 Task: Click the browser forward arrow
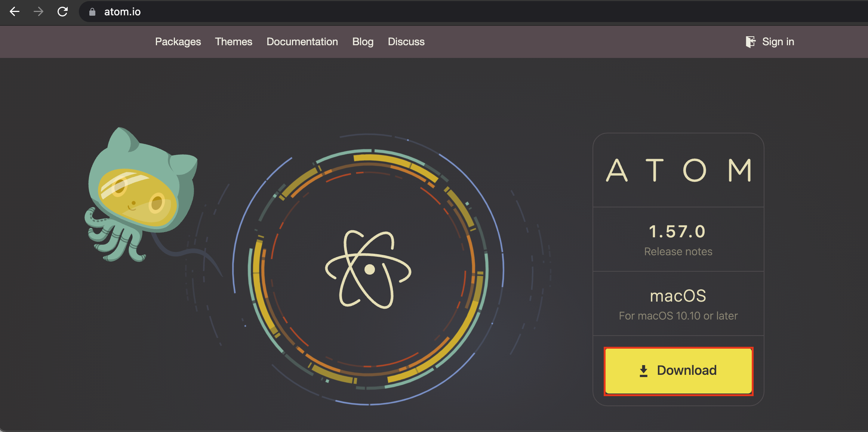tap(38, 12)
